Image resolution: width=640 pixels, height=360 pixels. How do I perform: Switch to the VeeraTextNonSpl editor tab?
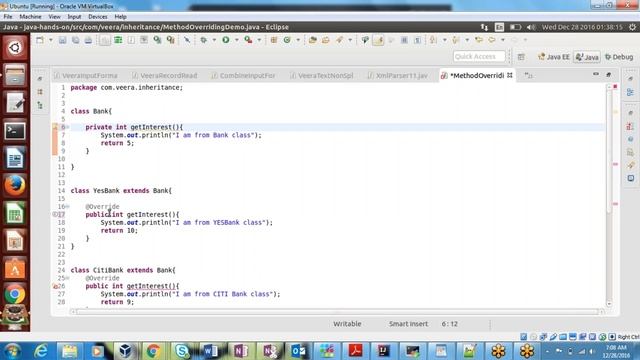(322, 76)
